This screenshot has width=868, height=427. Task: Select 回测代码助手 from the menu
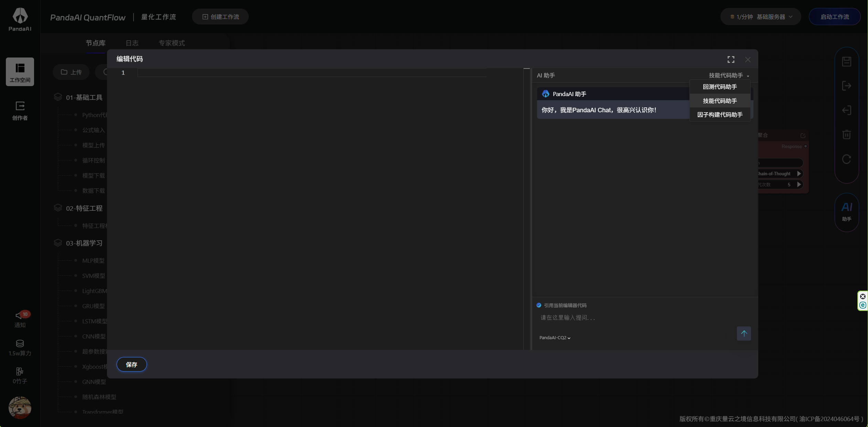click(x=720, y=87)
